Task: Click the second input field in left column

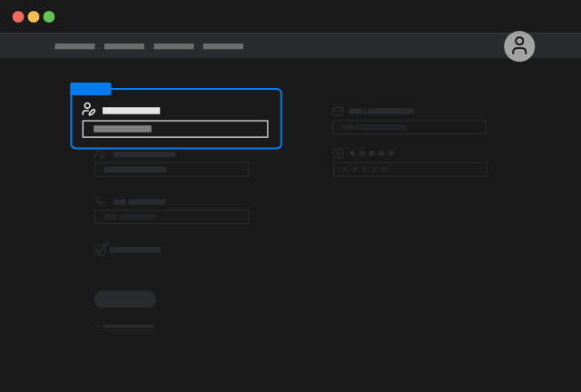Action: pos(172,170)
